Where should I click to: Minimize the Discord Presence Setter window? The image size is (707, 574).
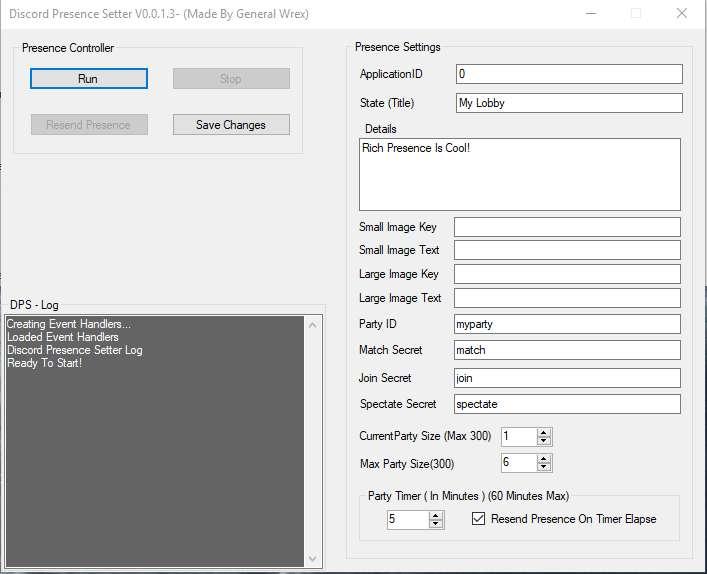click(x=591, y=14)
